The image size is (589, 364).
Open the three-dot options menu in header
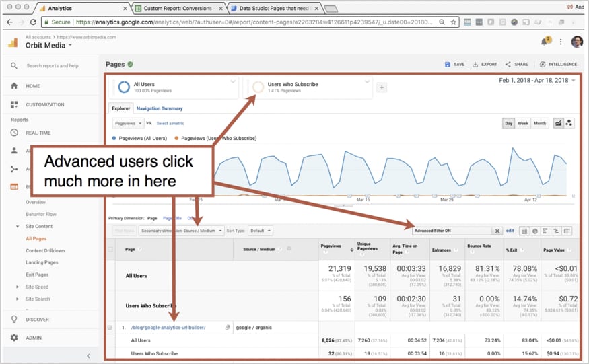pyautogui.click(x=561, y=42)
